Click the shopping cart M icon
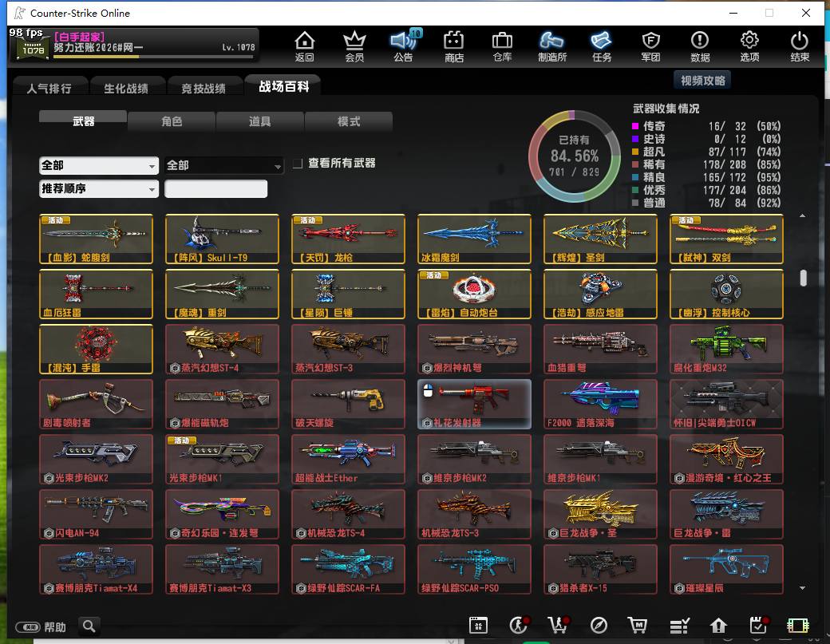Viewport: 830px width, 644px height. pyautogui.click(x=638, y=626)
